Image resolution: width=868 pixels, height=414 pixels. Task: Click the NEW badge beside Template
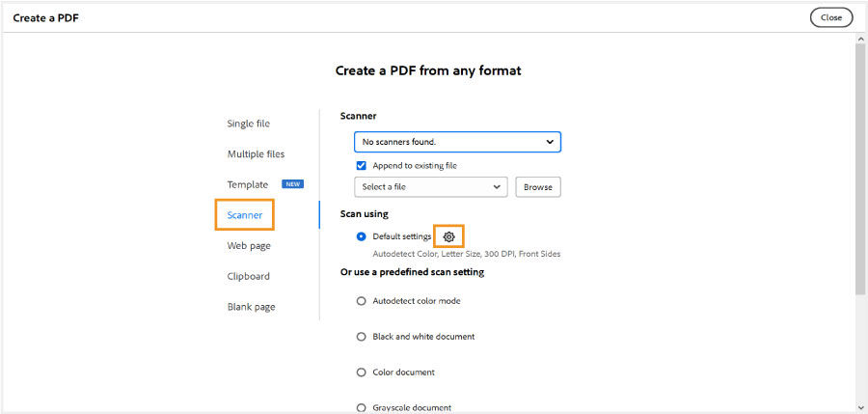[x=292, y=184]
